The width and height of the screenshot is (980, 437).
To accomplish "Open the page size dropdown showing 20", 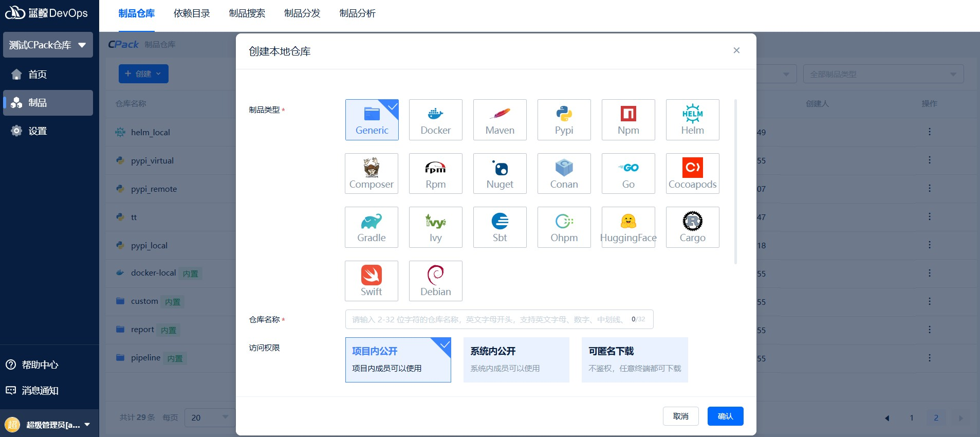I will pyautogui.click(x=209, y=417).
